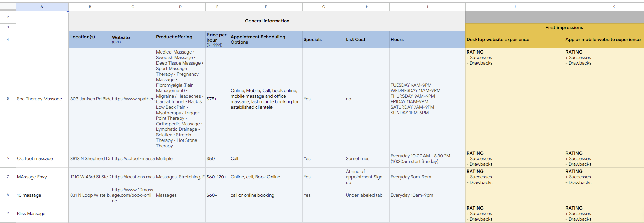
Task: Click the Everyday 9am-9pm hours cell
Action: 427,177
